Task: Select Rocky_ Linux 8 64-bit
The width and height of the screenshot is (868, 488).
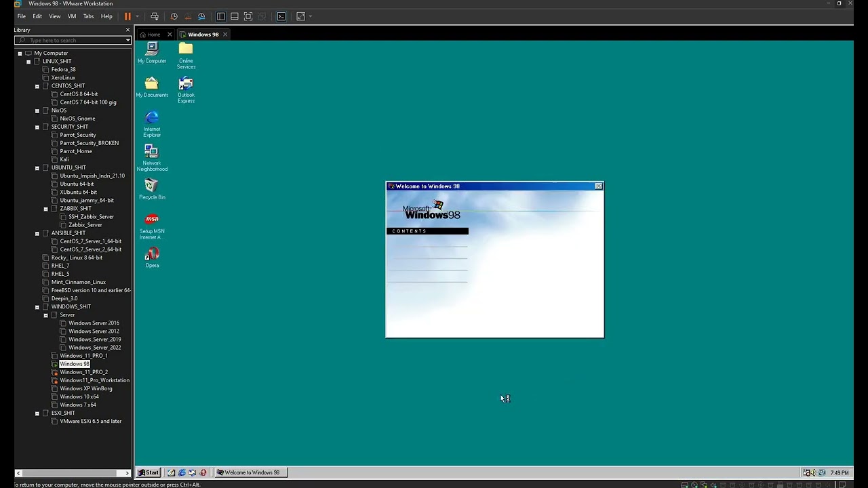Action: (x=77, y=258)
